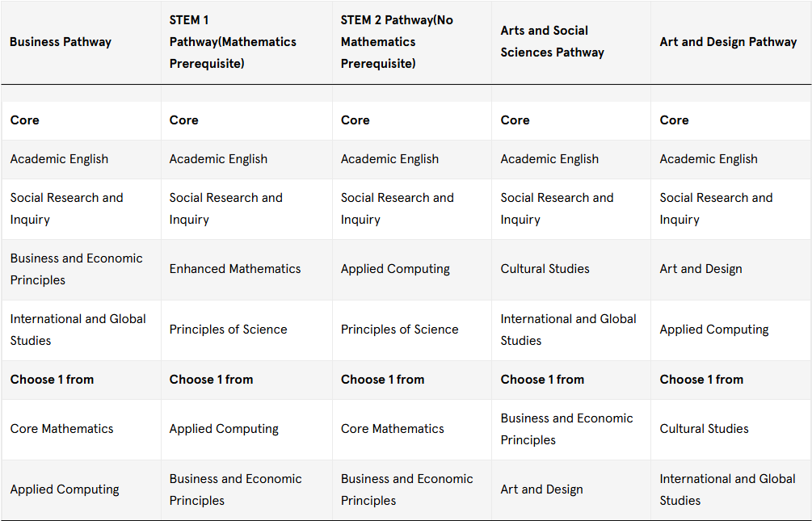Click Core Mathematics under STEM 2 Pathway
The width and height of the screenshot is (812, 521).
tap(392, 429)
